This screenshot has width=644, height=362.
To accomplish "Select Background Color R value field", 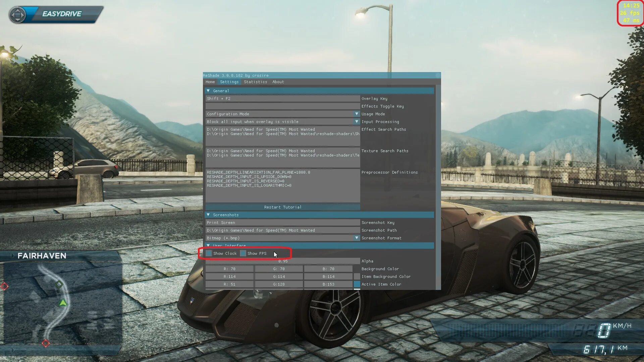I will point(229,268).
